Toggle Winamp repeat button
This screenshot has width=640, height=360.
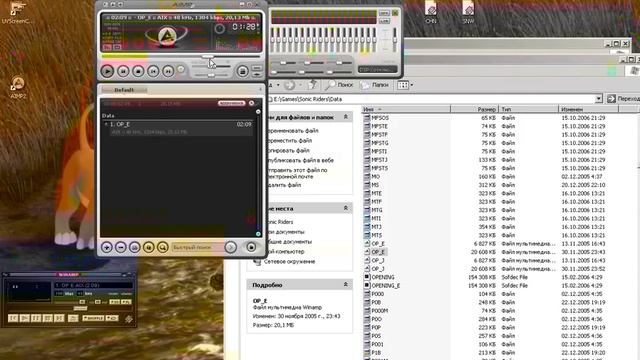pos(112,318)
